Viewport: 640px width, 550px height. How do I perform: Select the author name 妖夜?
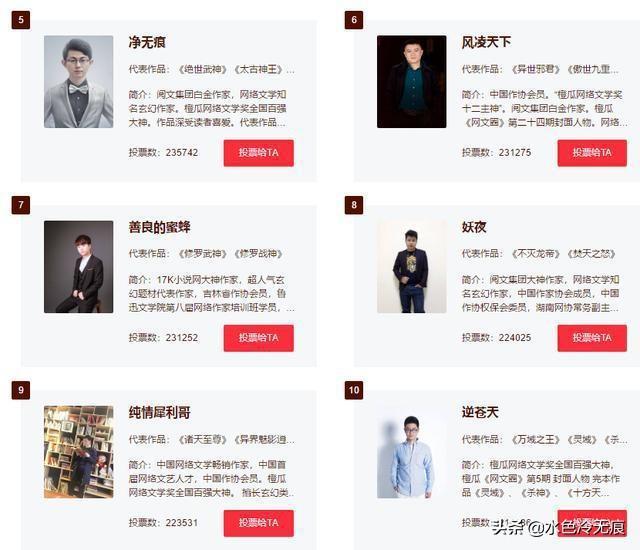coord(474,227)
